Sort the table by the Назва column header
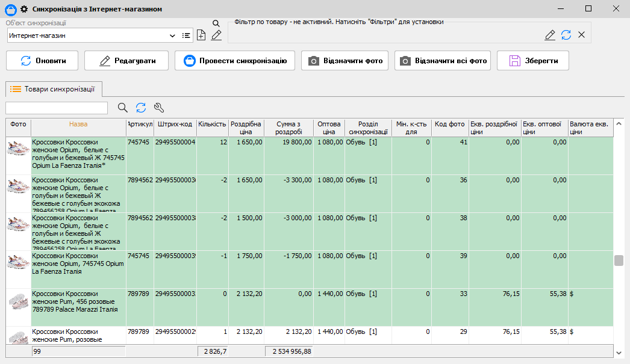This screenshot has width=630, height=364. (x=78, y=125)
